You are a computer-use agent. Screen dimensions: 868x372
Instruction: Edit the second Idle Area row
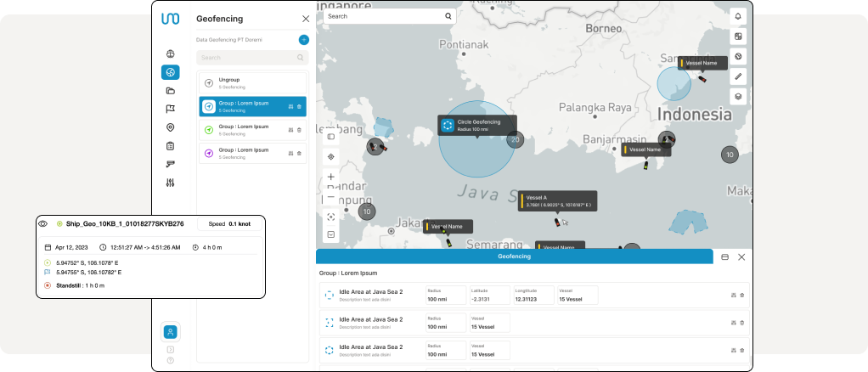coord(734,323)
